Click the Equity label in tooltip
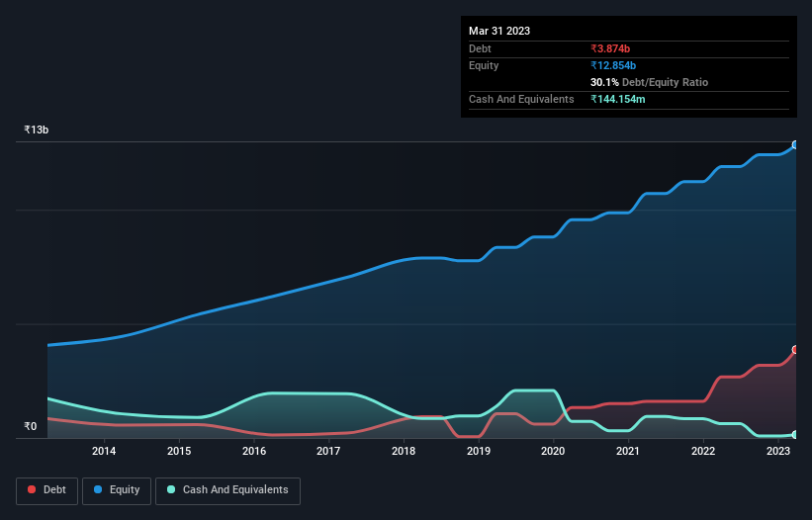The width and height of the screenshot is (812, 520). click(x=484, y=65)
